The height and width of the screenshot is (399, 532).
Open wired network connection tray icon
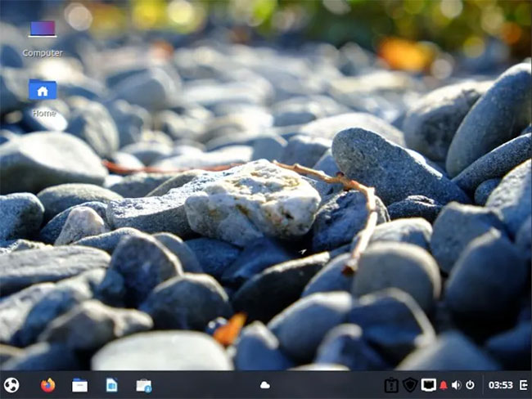click(x=429, y=385)
